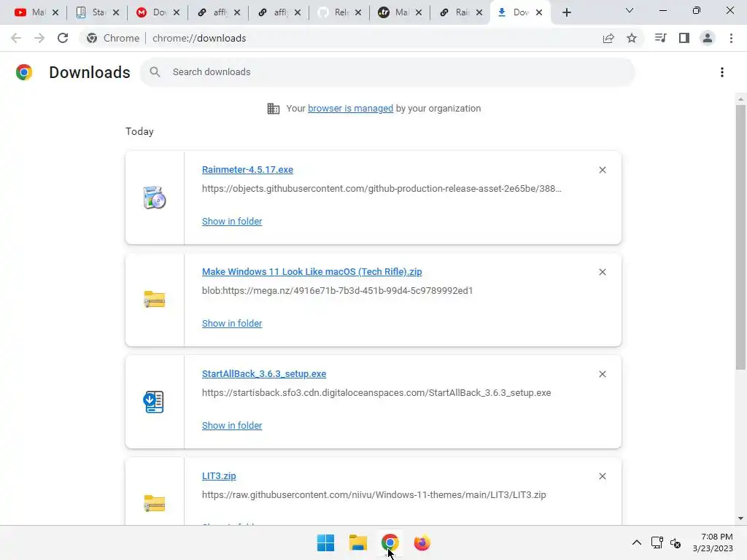Open the Downloads page more-actions menu
The height and width of the screenshot is (560, 747).
(x=722, y=72)
